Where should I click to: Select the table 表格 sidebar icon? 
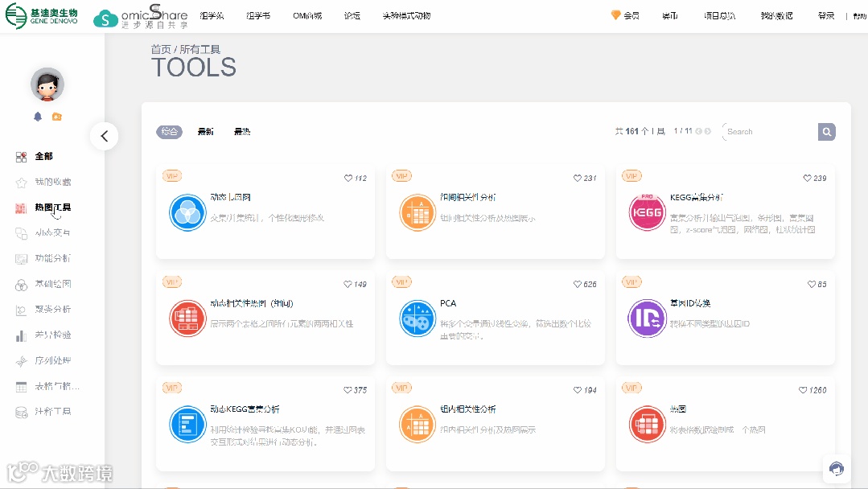click(21, 387)
